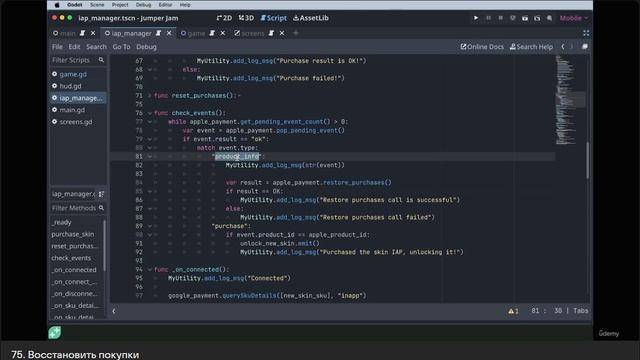Image resolution: width=640 pixels, height=360 pixels.
Task: Close the game scene tab
Action: tap(222, 33)
